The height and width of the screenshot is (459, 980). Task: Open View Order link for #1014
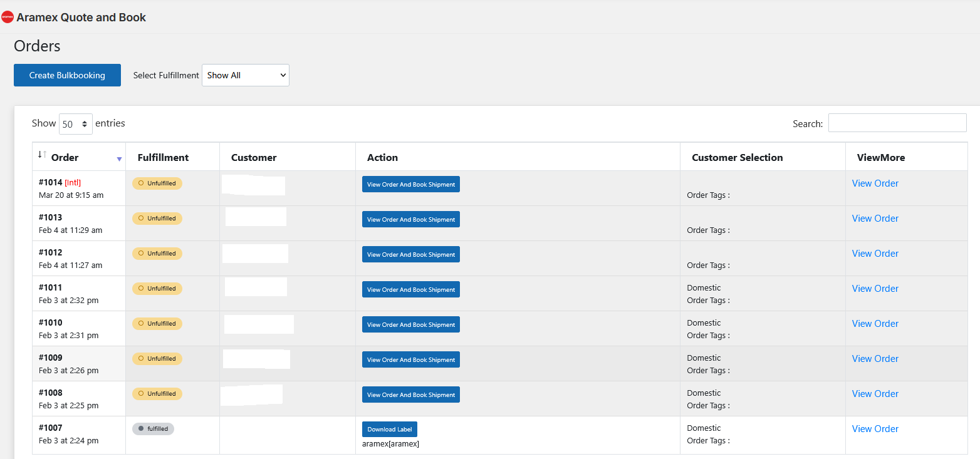pos(875,183)
